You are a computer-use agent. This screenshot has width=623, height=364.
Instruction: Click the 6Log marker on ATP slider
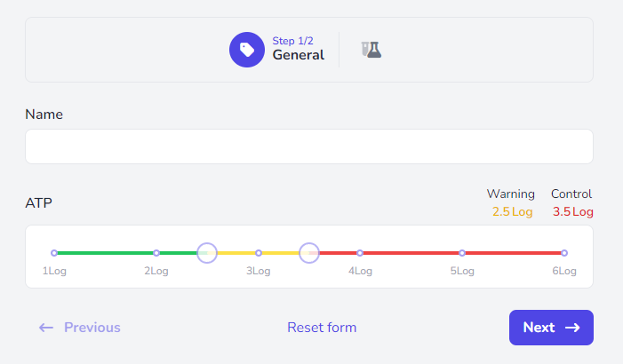[x=564, y=253]
